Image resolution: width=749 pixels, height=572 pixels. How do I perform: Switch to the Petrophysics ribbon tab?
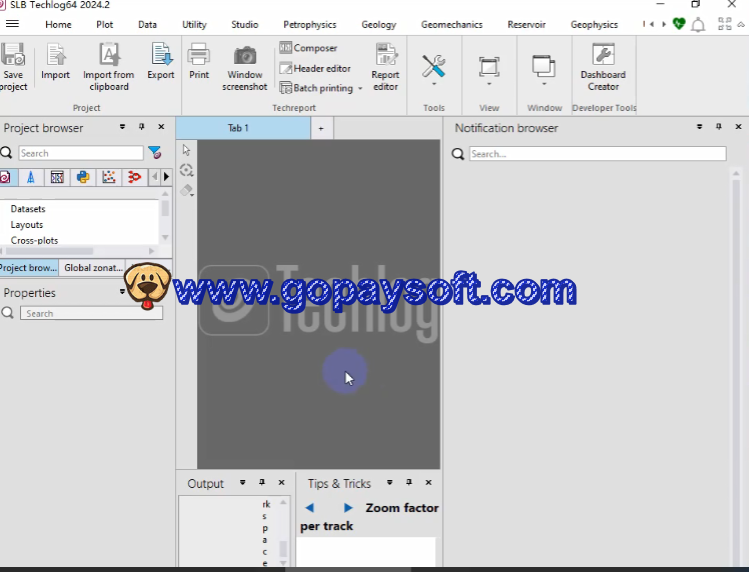(310, 24)
